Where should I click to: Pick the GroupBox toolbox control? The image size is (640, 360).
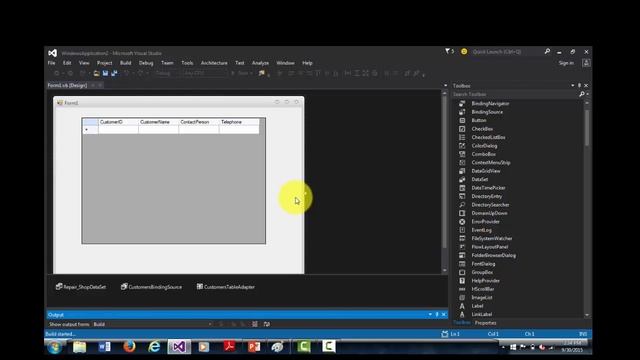pos(482,272)
